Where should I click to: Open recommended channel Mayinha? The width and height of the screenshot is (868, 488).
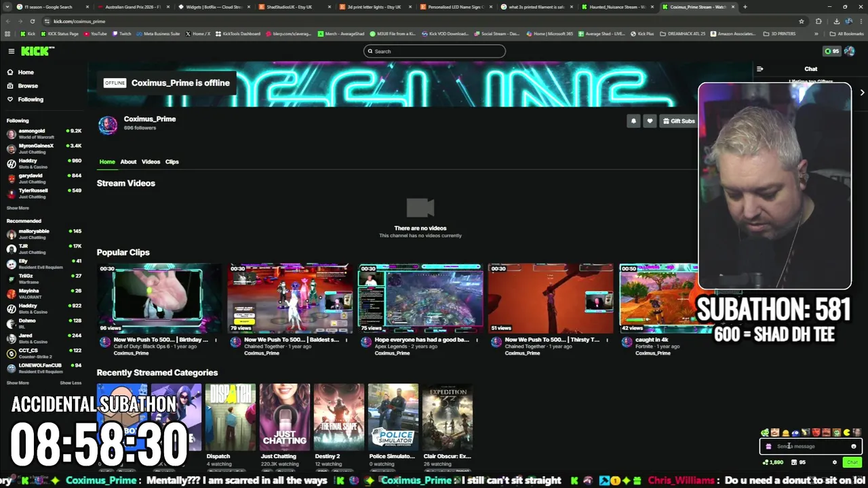[x=43, y=293]
